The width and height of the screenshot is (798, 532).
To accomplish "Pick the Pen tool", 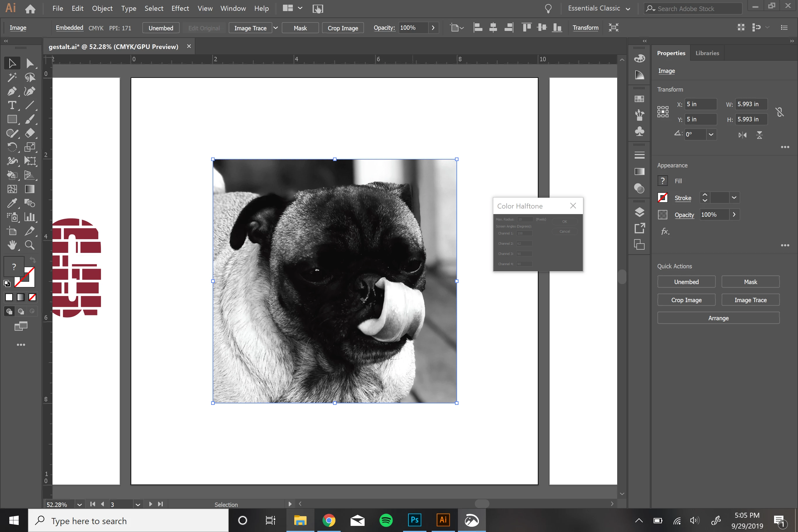I will pyautogui.click(x=12, y=91).
